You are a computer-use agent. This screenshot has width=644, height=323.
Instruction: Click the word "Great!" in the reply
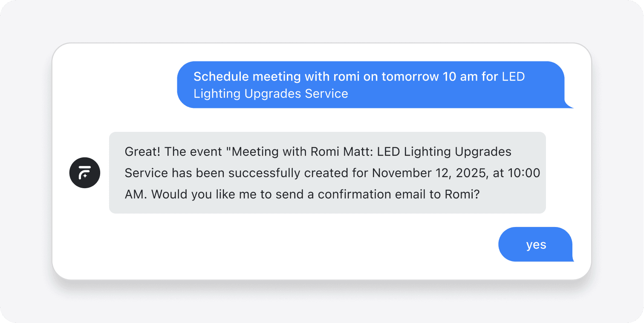(143, 151)
